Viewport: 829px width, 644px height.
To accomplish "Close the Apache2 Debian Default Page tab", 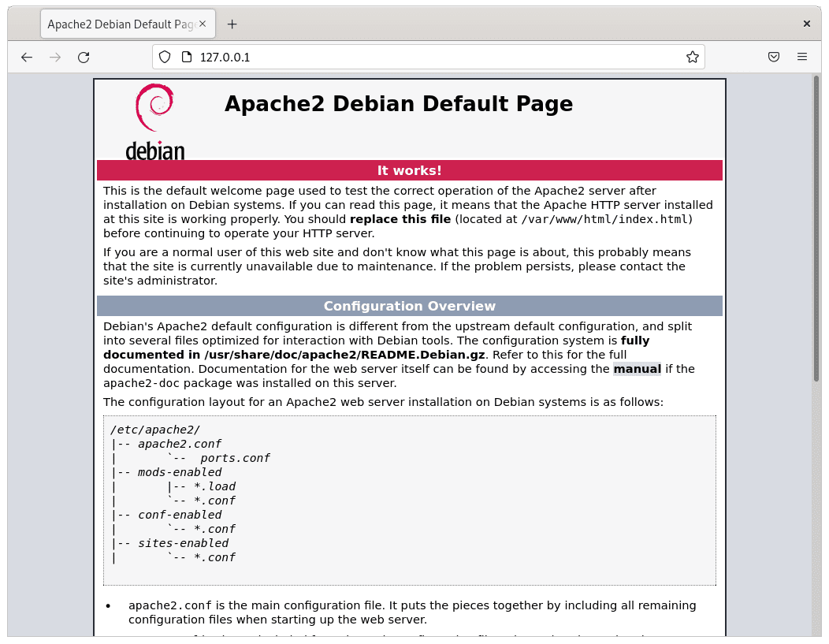I will 203,24.
